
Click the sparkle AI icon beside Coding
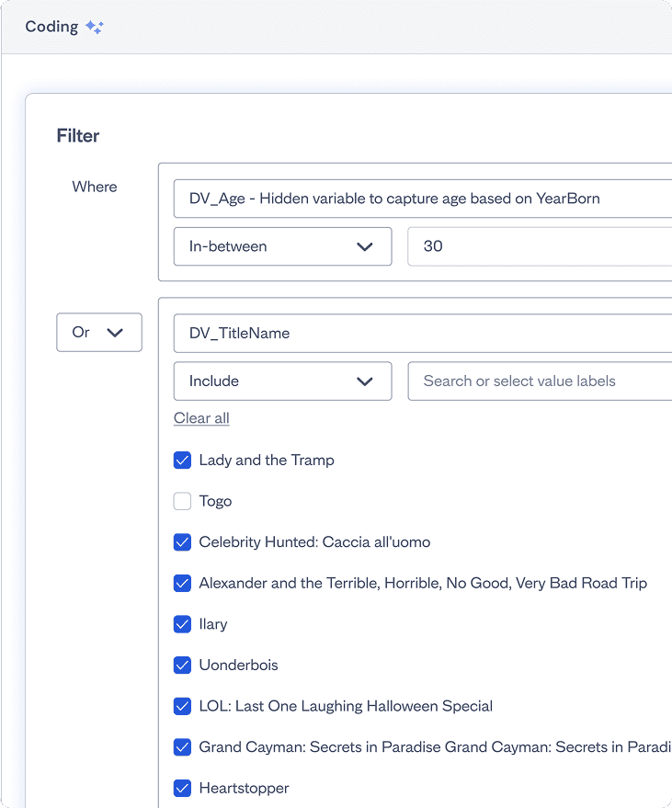(x=95, y=27)
